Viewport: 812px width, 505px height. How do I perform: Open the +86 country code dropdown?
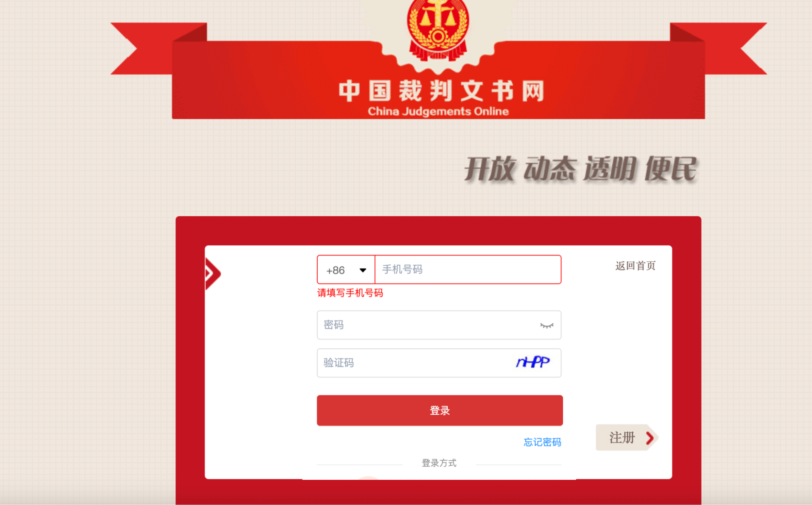click(346, 270)
